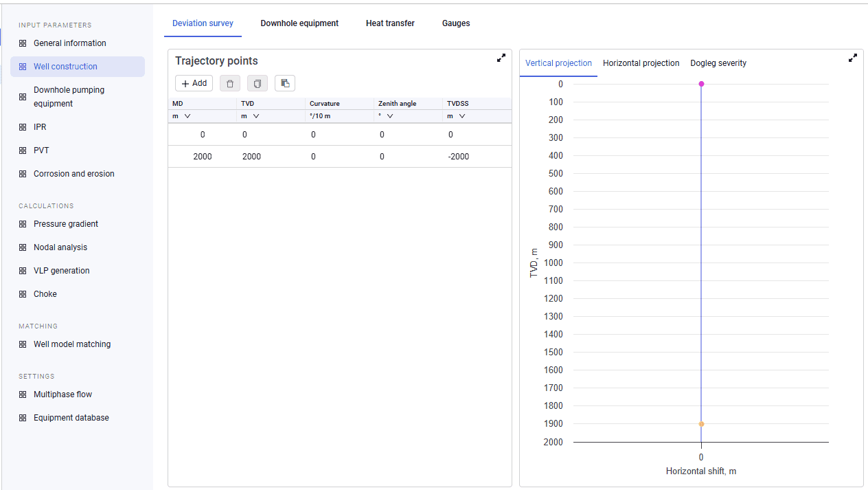Expand the projection chart panel to fullscreen
The width and height of the screenshot is (868, 490).
pyautogui.click(x=853, y=58)
